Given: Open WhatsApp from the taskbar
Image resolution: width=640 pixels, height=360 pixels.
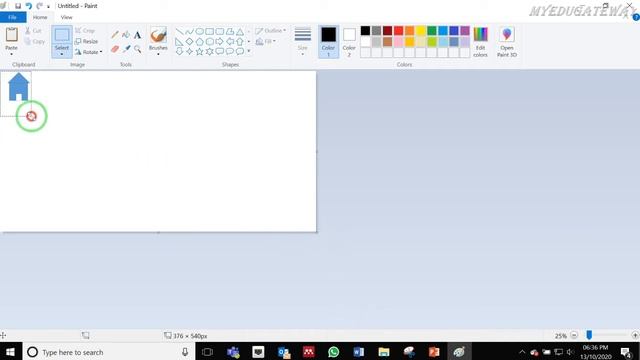Looking at the screenshot, I should pyautogui.click(x=333, y=352).
